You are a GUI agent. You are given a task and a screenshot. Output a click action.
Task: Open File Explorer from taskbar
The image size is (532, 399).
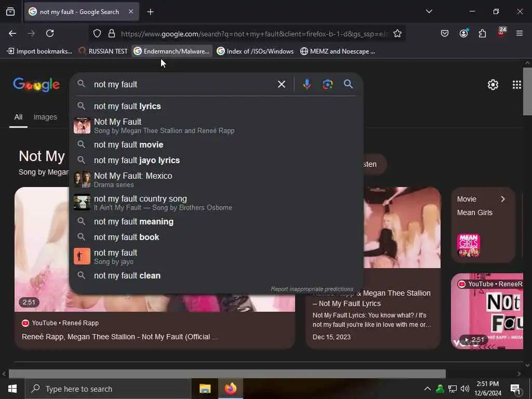[x=205, y=389]
